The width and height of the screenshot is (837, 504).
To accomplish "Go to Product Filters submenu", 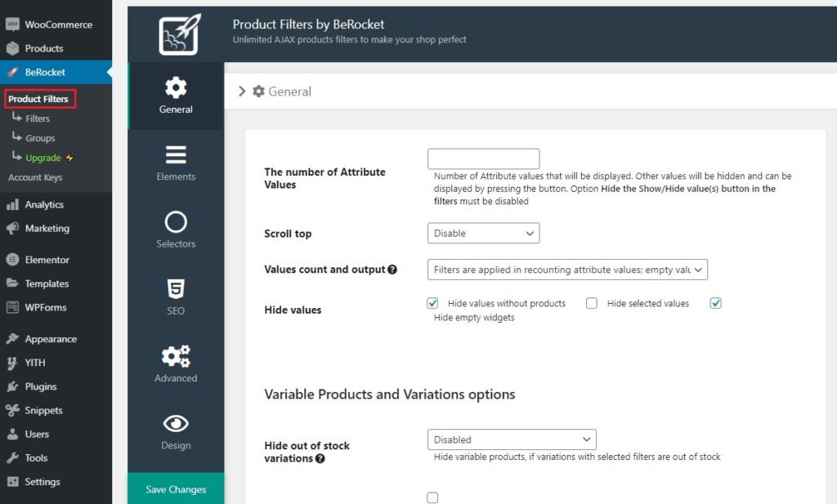I will tap(40, 99).
